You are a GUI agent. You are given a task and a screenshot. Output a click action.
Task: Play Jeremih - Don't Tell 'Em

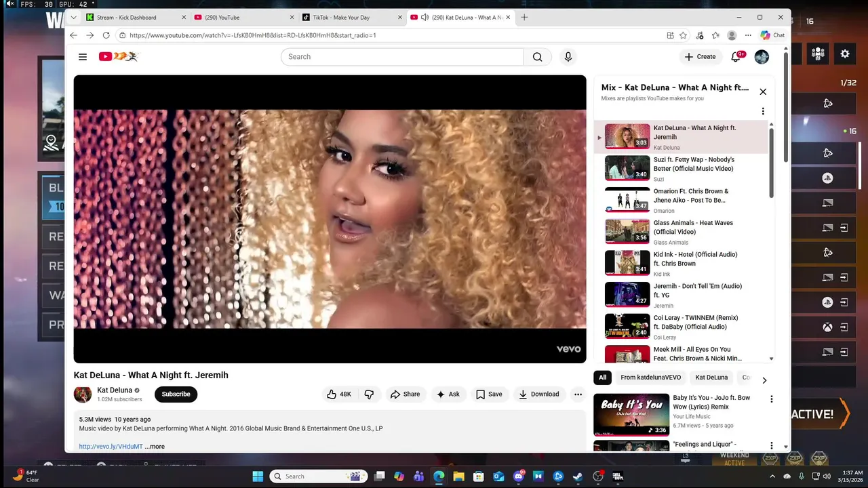coord(682,296)
